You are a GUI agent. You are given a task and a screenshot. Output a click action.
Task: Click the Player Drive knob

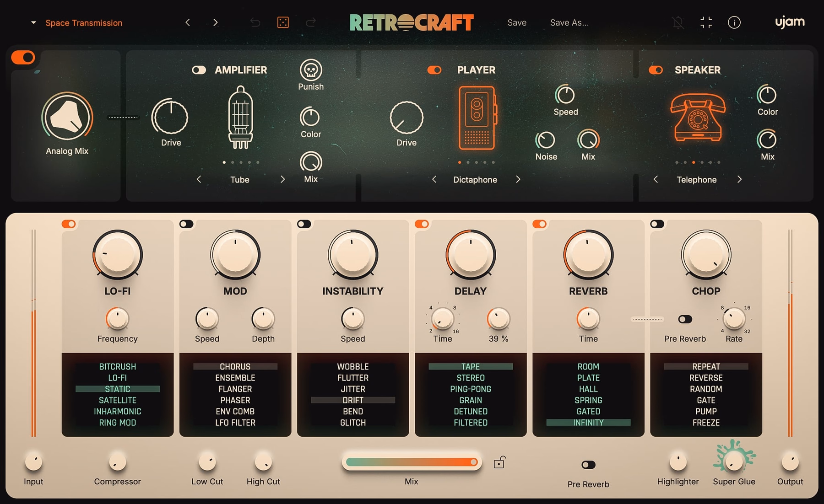coord(407,117)
